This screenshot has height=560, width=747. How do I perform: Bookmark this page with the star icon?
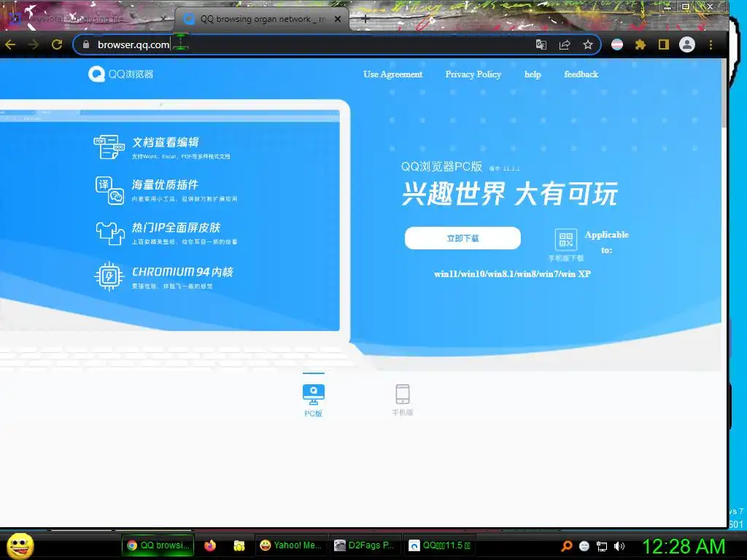588,44
